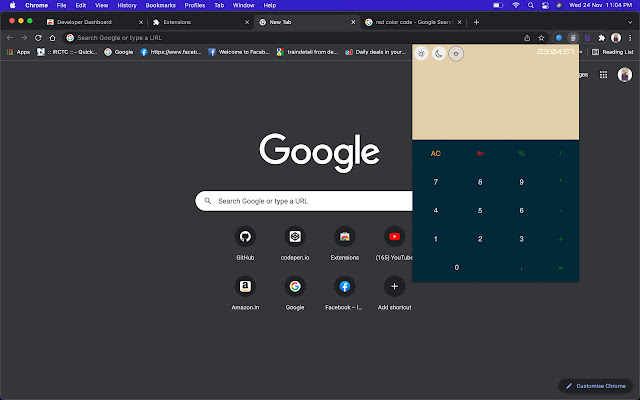Open Facebook shortcut tile
Viewport: 640px width, 400px height.
coord(344,293)
